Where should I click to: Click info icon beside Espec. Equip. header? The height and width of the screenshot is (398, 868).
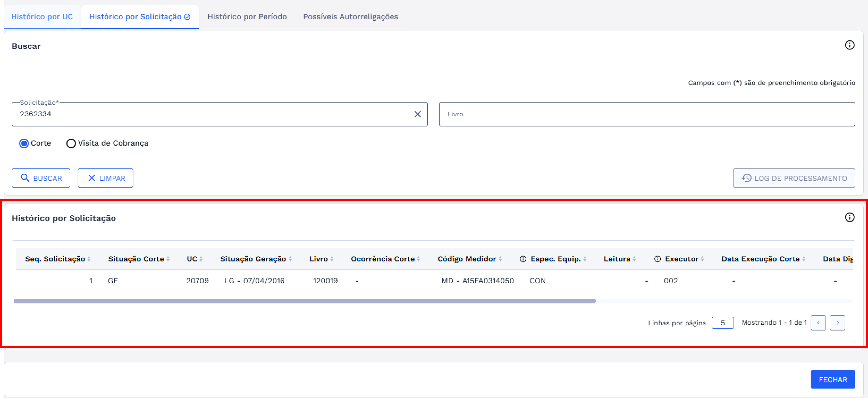523,259
